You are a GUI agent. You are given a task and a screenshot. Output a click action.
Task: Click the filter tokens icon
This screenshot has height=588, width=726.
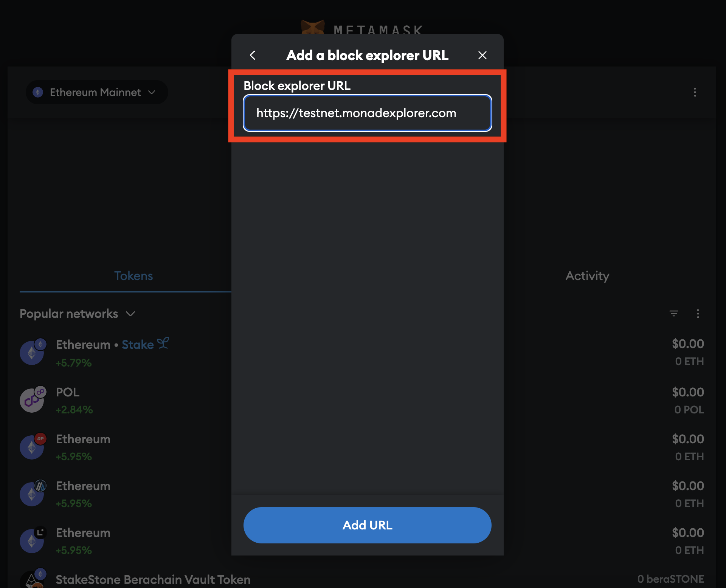[x=674, y=314]
